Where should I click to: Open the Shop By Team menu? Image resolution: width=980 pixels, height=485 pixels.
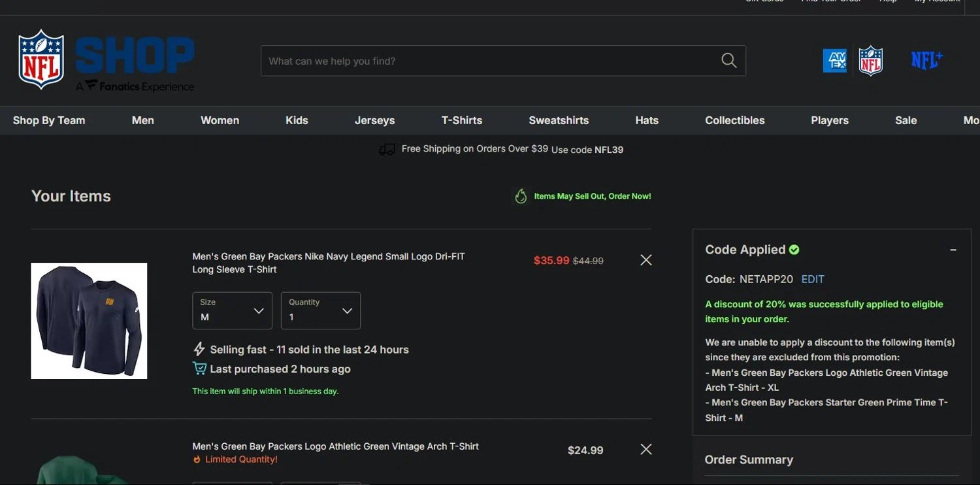click(x=49, y=120)
